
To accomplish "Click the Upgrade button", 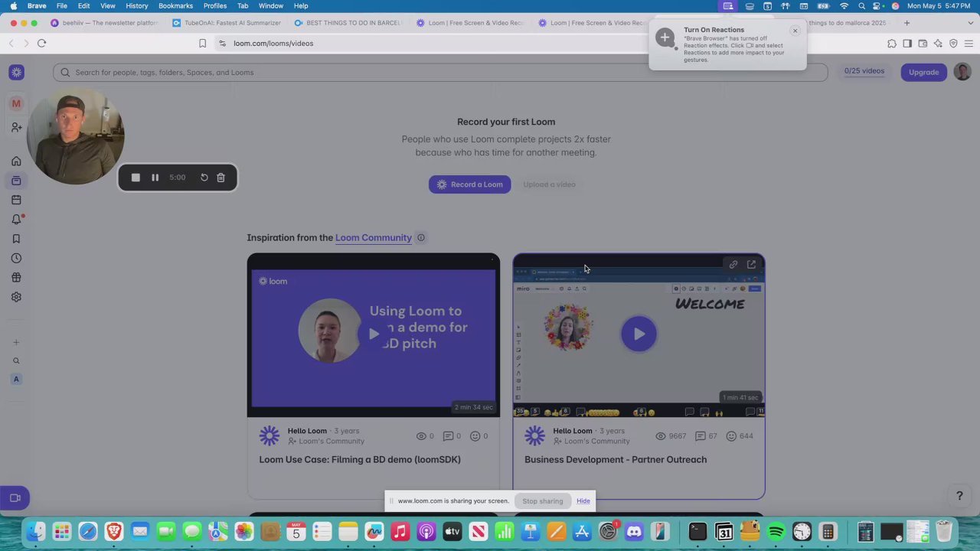I will pos(923,72).
